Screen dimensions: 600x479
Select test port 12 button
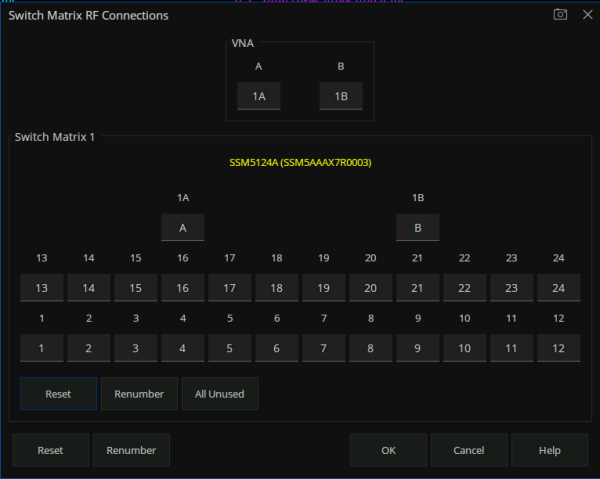[x=558, y=348]
